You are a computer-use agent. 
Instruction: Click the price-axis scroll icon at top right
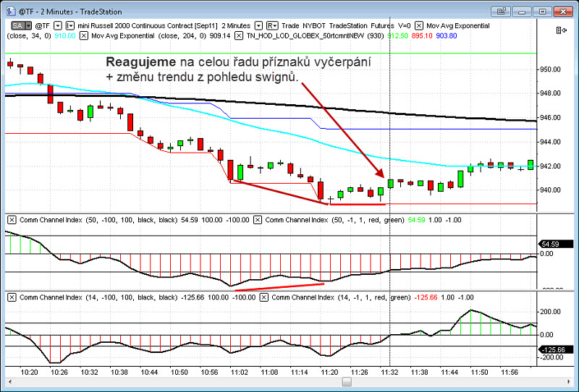pyautogui.click(x=562, y=30)
